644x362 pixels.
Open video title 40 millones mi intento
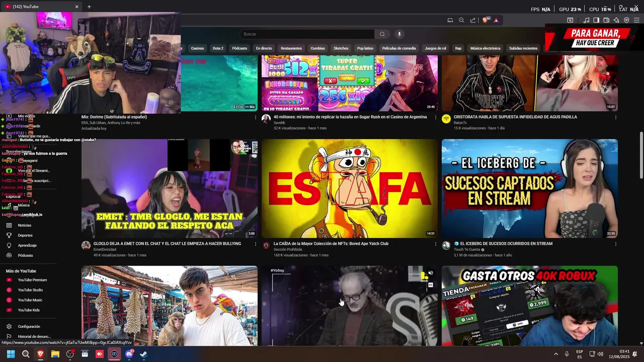[350, 117]
